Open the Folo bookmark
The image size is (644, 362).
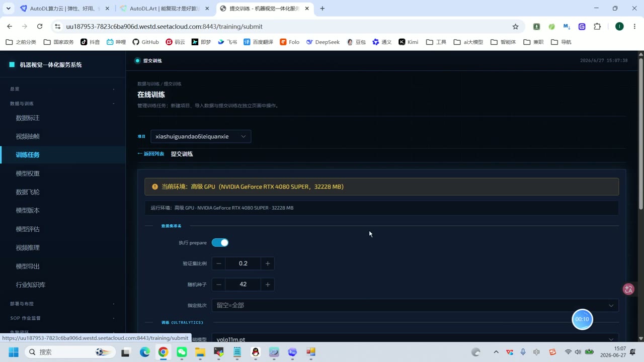pyautogui.click(x=290, y=42)
